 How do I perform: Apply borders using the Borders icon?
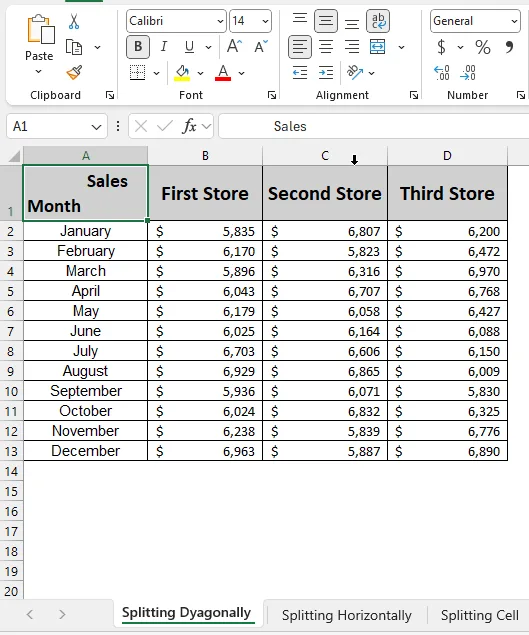coord(137,73)
